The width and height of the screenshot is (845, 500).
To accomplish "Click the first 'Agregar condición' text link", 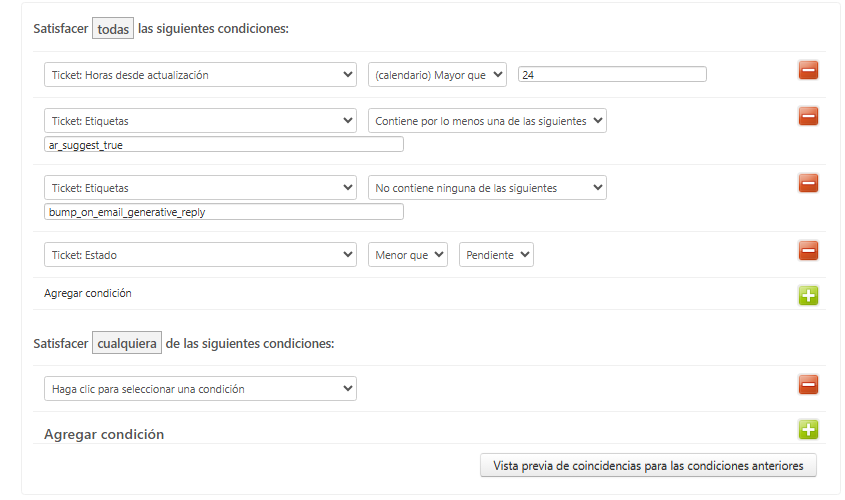I will 88,294.
